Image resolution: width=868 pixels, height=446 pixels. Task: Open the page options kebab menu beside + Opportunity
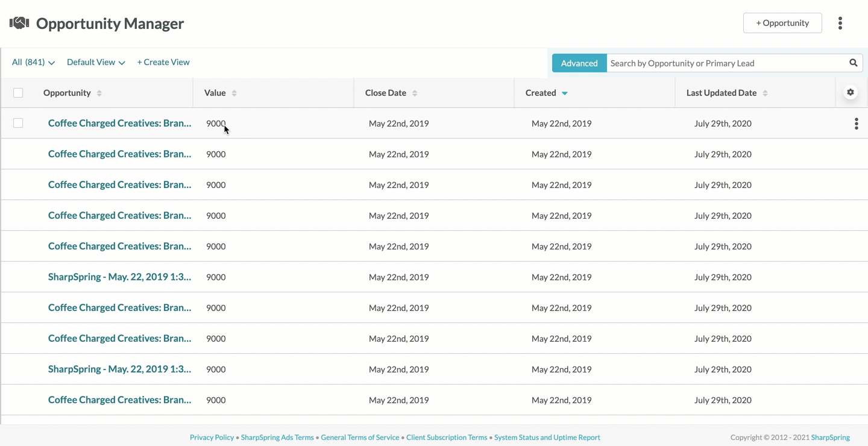[x=840, y=23]
